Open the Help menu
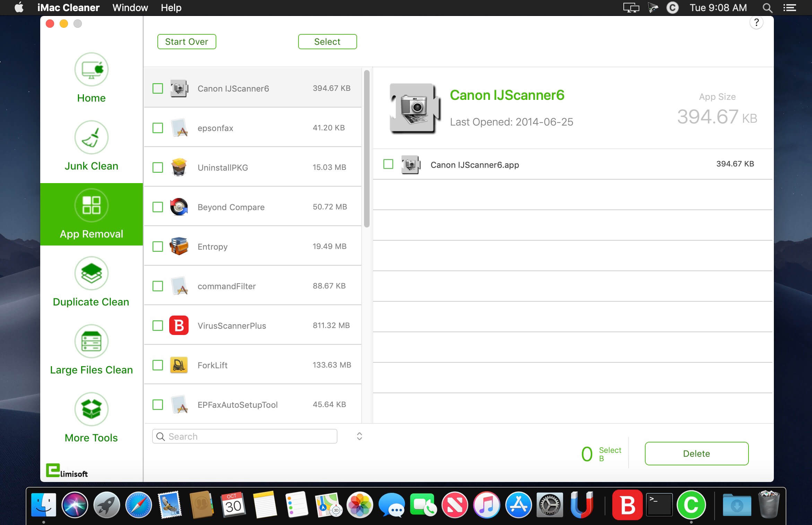The width and height of the screenshot is (812, 525). [171, 8]
